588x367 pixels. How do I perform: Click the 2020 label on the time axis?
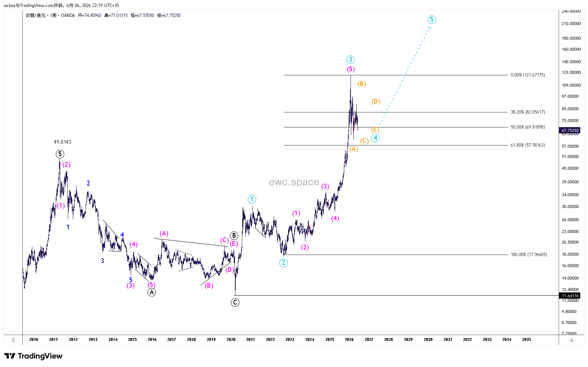click(x=231, y=339)
